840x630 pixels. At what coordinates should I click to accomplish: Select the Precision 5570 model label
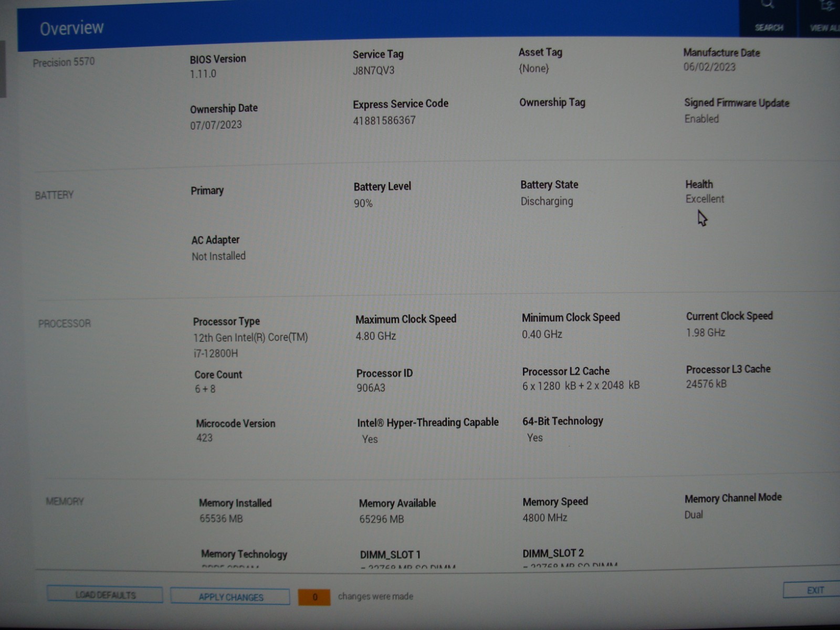click(64, 62)
